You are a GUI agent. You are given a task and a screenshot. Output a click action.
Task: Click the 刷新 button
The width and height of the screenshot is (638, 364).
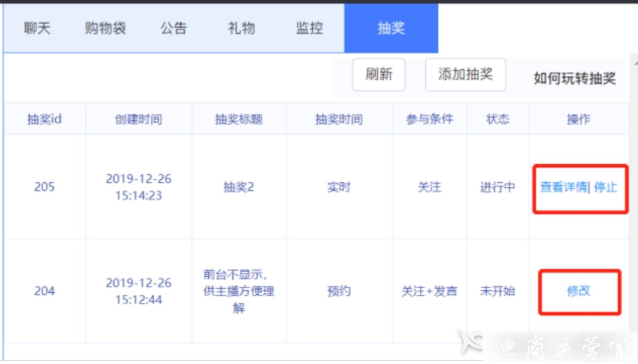pyautogui.click(x=379, y=74)
